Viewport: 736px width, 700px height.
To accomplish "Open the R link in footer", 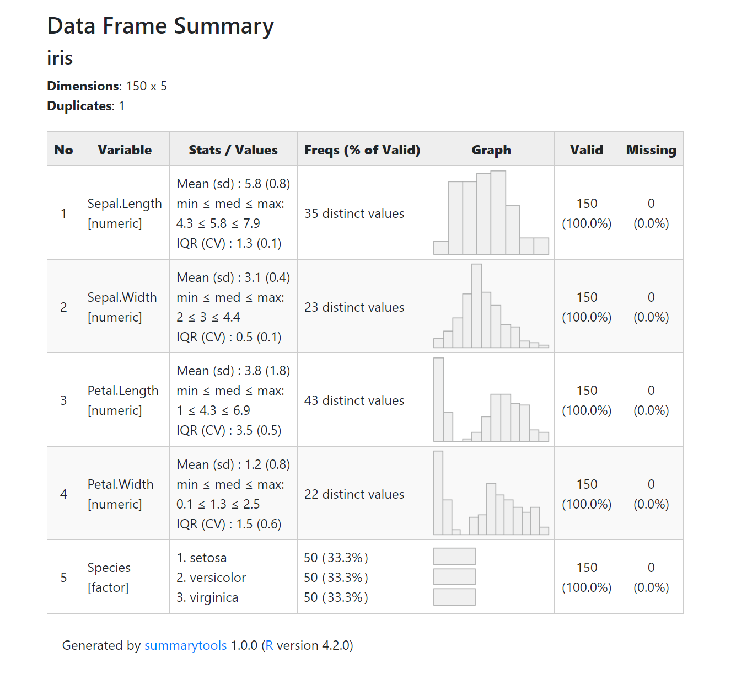I will [x=269, y=645].
